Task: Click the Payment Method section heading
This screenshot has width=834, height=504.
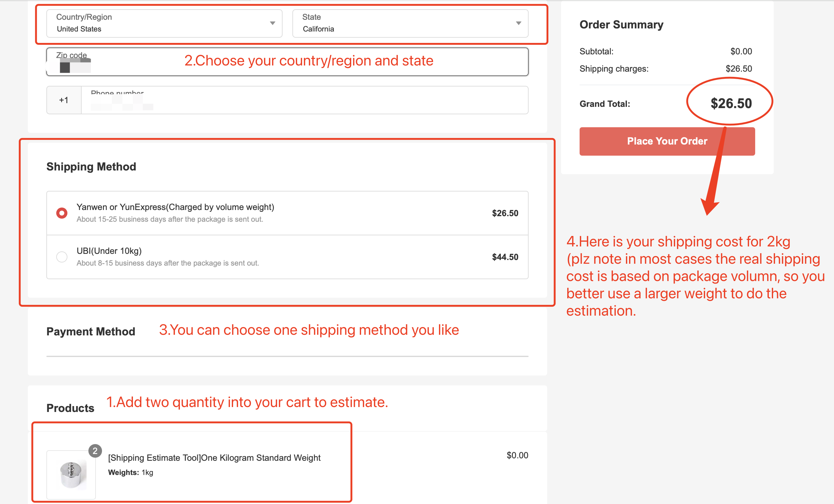Action: click(91, 331)
